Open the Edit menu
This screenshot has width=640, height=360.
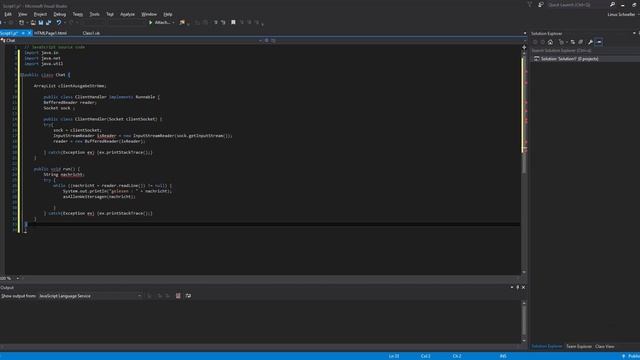(x=8, y=14)
